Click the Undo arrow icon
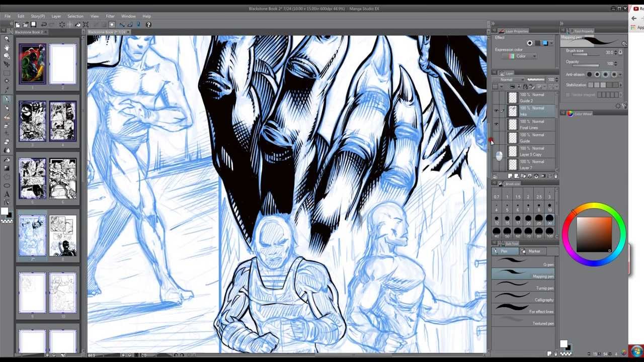Screen dimensions: 644x362 [44, 25]
